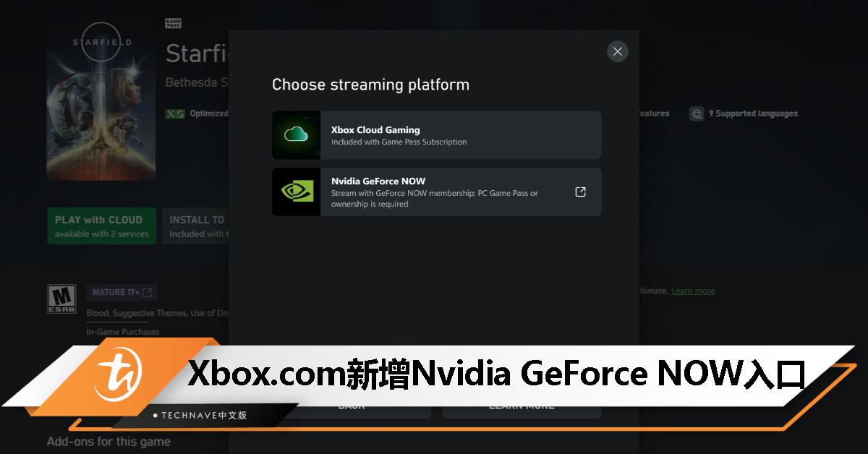Click the MATURE 17+ rating badge
This screenshot has width=868, height=454.
click(x=122, y=293)
